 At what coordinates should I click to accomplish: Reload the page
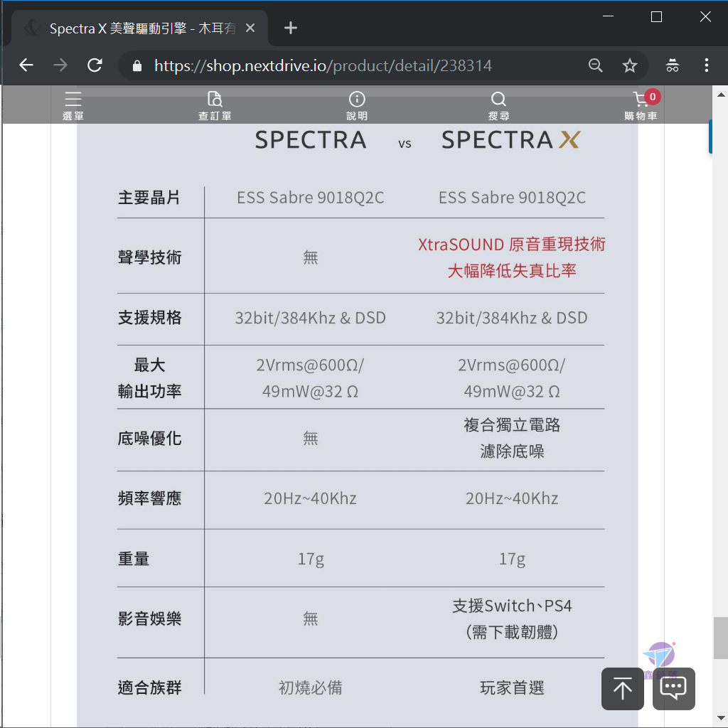(x=95, y=65)
